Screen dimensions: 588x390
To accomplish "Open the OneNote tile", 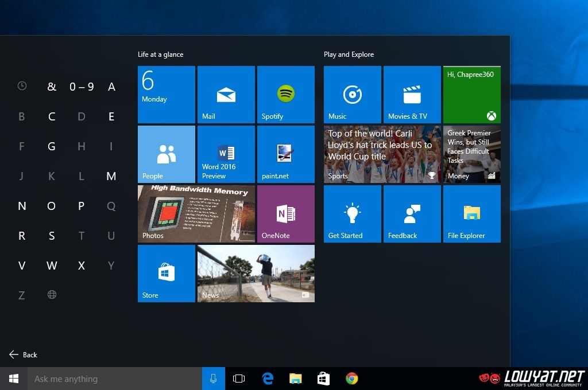I will pyautogui.click(x=285, y=214).
